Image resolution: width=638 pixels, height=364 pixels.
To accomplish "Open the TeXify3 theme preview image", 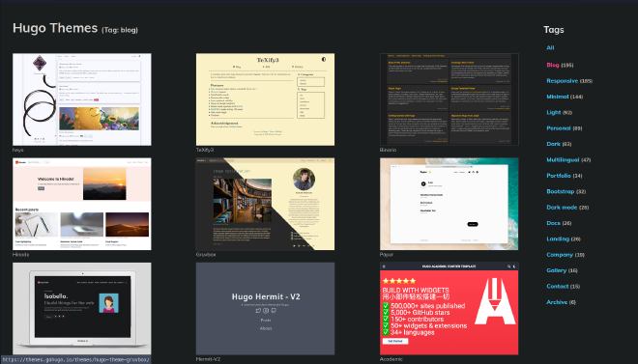I will 265,99.
